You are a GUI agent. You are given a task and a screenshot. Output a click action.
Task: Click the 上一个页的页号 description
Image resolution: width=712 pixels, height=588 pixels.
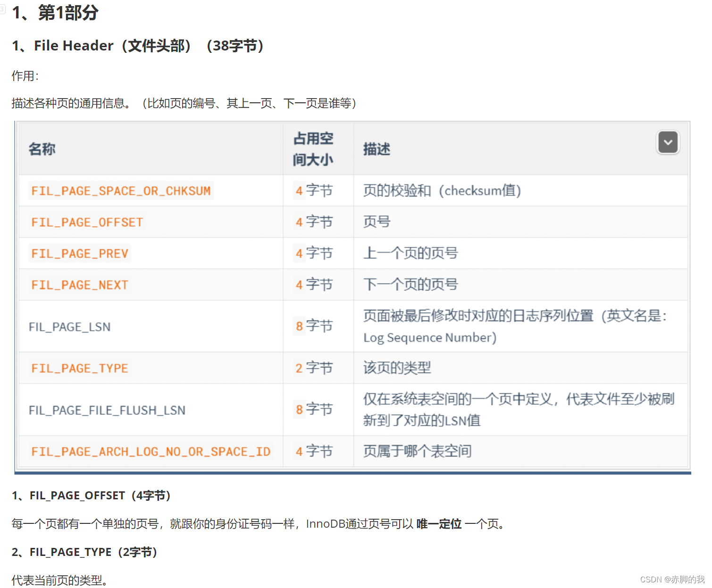(x=410, y=253)
